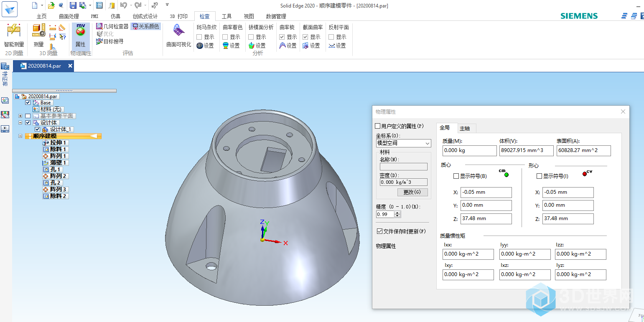Open the Solid Edge application button
The width and height of the screenshot is (644, 322).
(x=9, y=9)
